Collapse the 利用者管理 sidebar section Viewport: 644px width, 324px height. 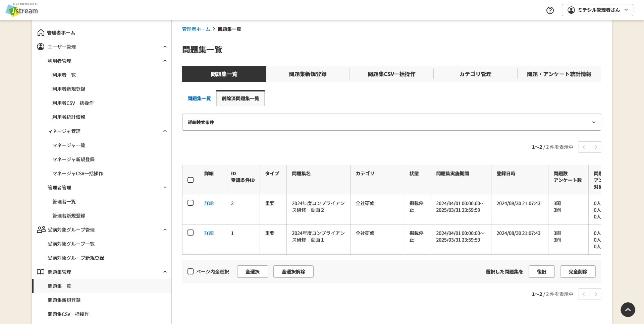coord(165,61)
